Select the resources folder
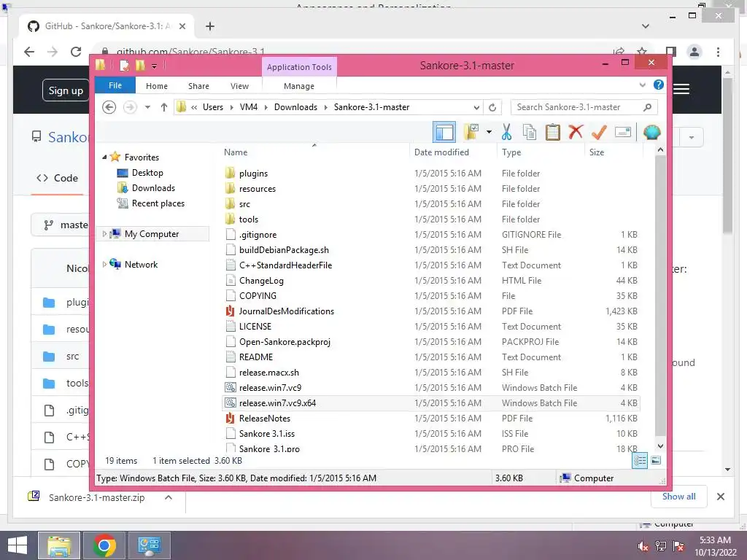 click(258, 189)
